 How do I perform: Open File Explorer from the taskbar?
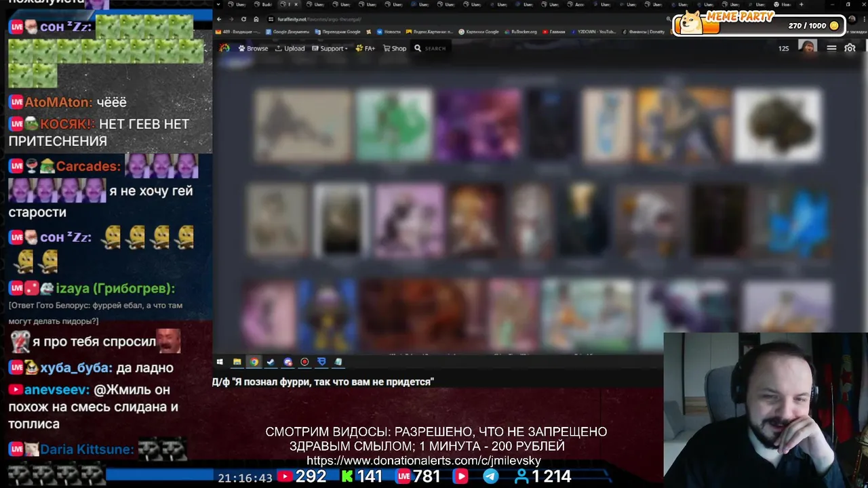pyautogui.click(x=237, y=362)
